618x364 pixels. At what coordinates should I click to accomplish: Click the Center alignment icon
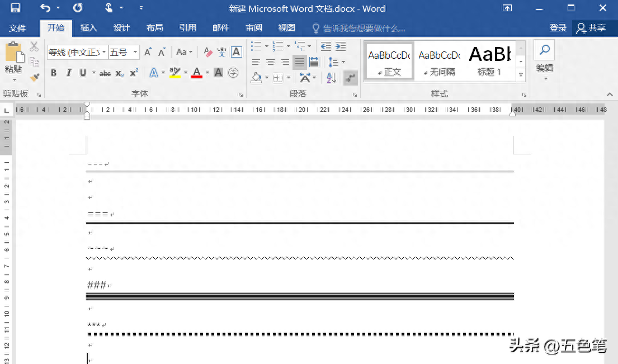pyautogui.click(x=270, y=62)
